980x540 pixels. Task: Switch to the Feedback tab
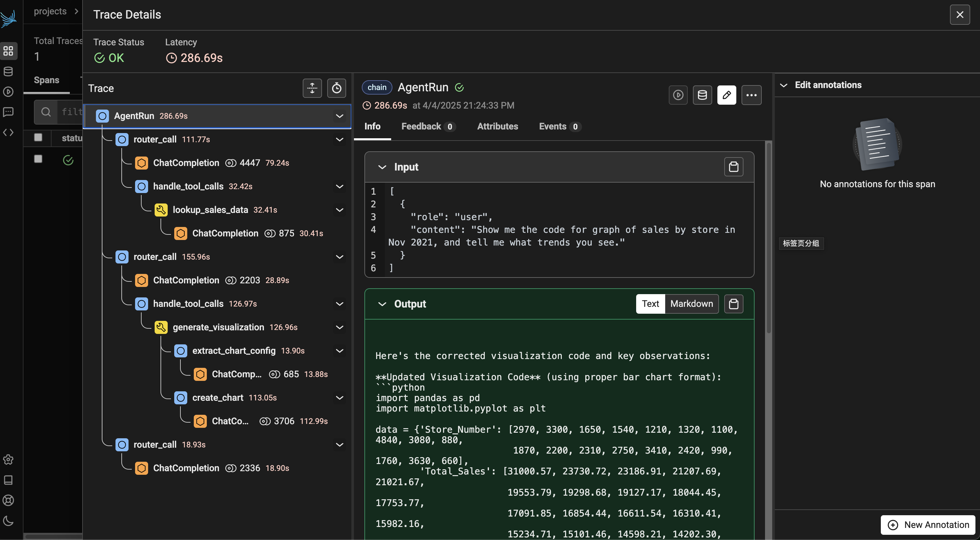point(429,126)
